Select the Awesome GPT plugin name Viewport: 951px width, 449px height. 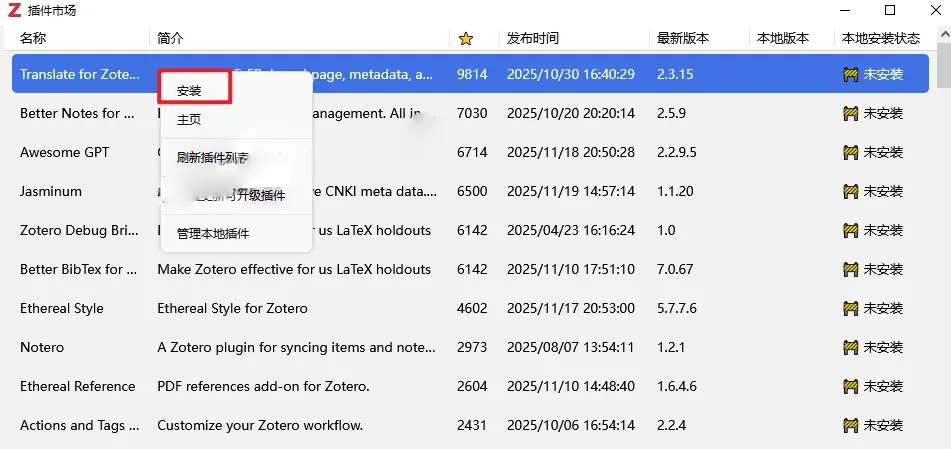(x=64, y=152)
